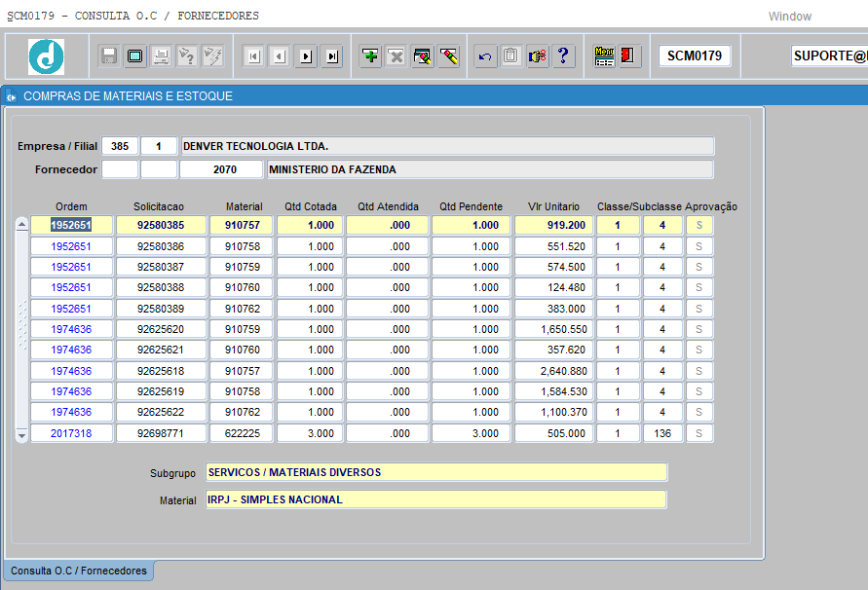The height and width of the screenshot is (590, 868).
Task: Click Solicitacao 92580387
Action: pos(161,267)
